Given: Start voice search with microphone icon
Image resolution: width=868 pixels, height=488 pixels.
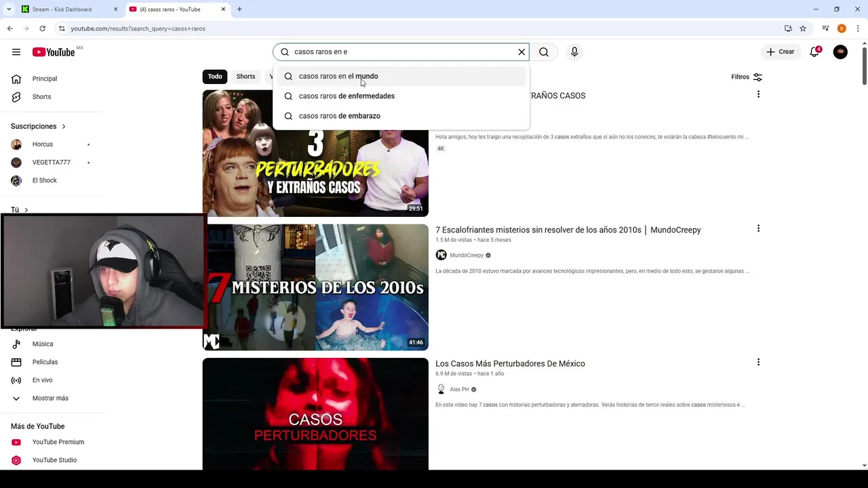Looking at the screenshot, I should point(574,52).
